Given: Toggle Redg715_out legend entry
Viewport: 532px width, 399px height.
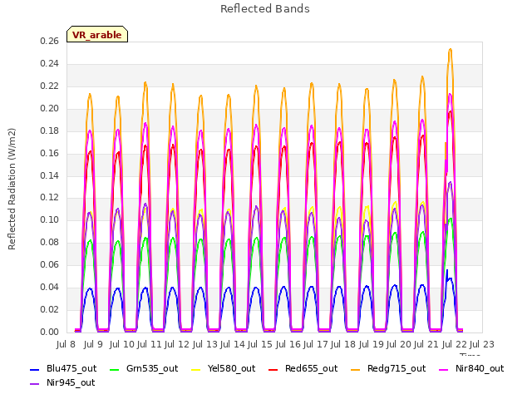Looking at the screenshot, I should pyautogui.click(x=388, y=368).
